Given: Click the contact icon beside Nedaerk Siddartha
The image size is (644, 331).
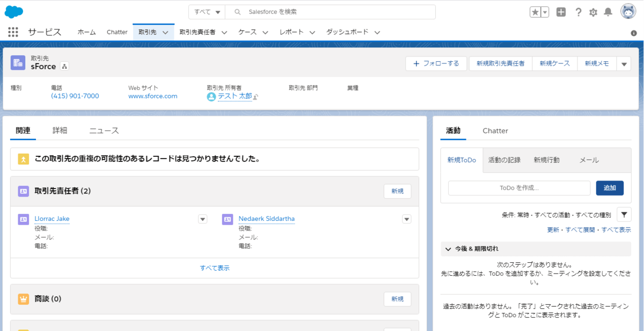Looking at the screenshot, I should coord(228,219).
